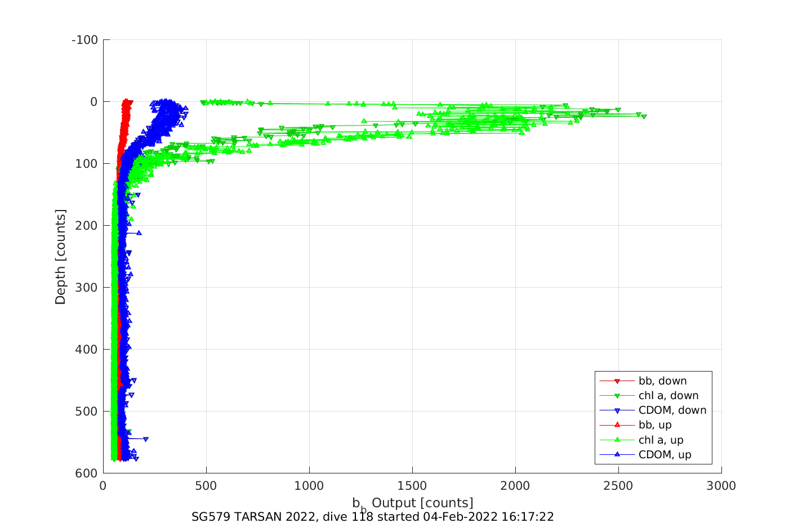Screen dimensions: 798x532
Task: Click the isolated blue CDOM up marker near depth 213
Action: click(x=139, y=233)
